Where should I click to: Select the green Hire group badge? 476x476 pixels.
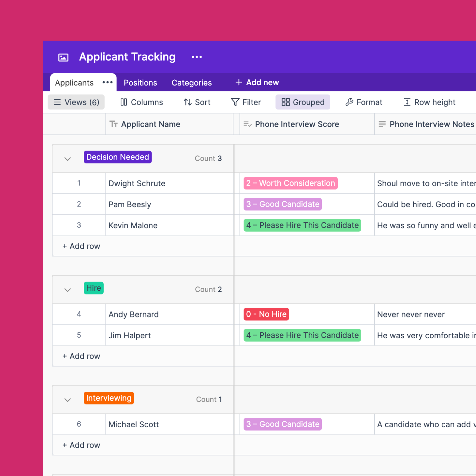94,288
